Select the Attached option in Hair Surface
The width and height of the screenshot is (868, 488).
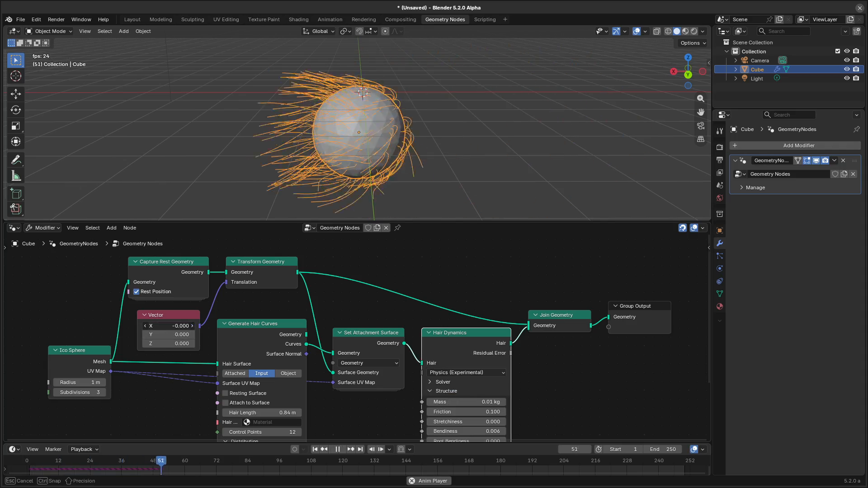[235, 373]
